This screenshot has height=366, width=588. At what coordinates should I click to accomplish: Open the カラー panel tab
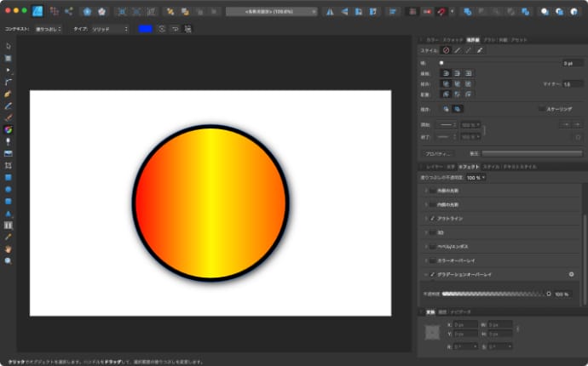[431, 40]
